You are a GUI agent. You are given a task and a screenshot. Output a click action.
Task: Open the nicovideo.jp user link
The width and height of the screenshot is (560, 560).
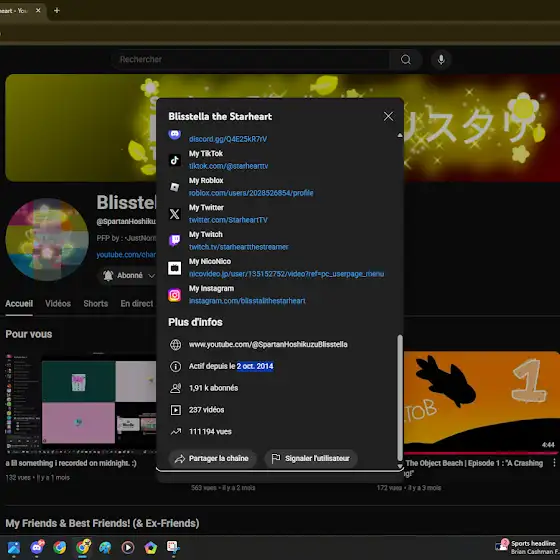tap(286, 274)
